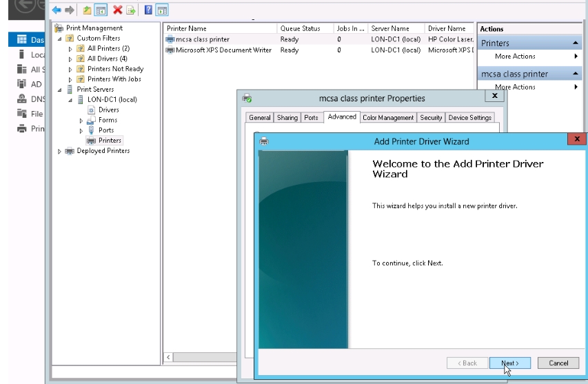Click the AD DS icon in Server Manager sidebar
This screenshot has height=384, width=588.
(x=22, y=83)
